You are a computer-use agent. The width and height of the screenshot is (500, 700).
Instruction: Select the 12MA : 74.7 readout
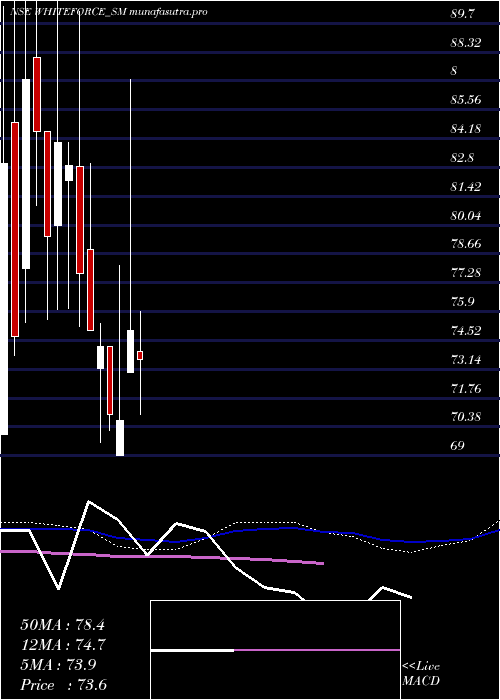(62, 645)
